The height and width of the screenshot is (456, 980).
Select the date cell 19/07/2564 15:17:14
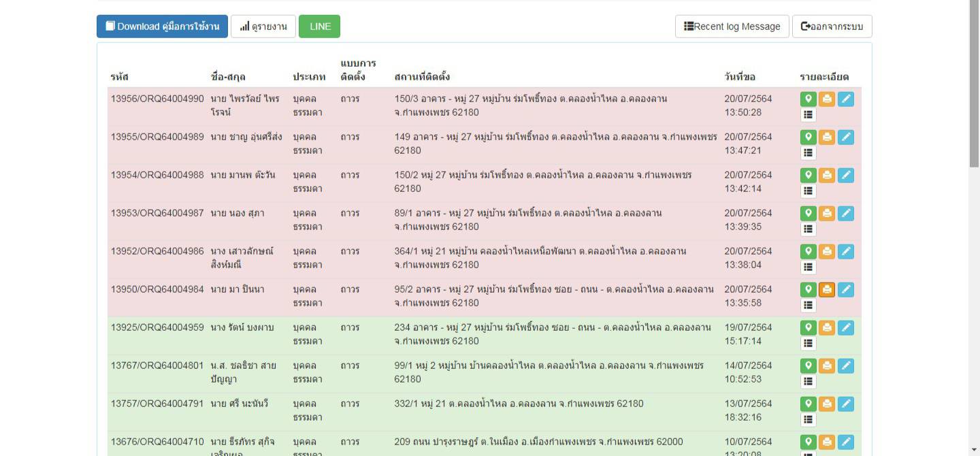(748, 334)
